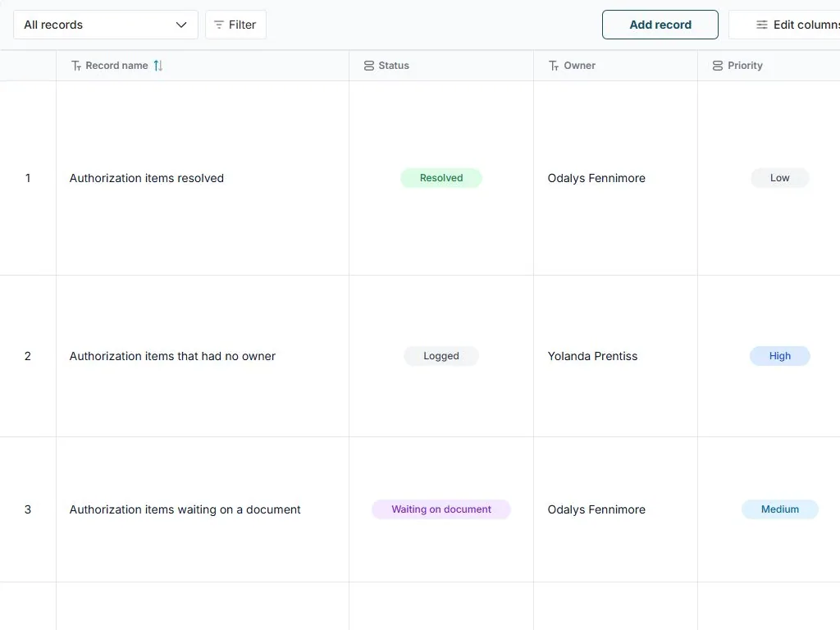840x630 pixels.
Task: Click the Record name column header
Action: pos(203,66)
